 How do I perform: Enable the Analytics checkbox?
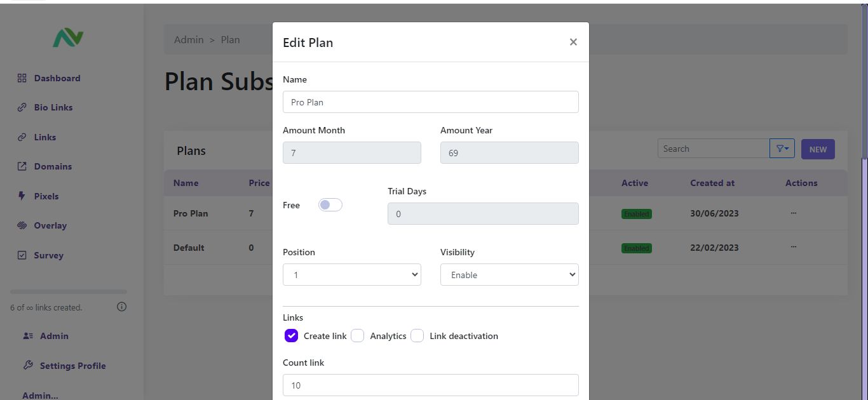click(357, 336)
